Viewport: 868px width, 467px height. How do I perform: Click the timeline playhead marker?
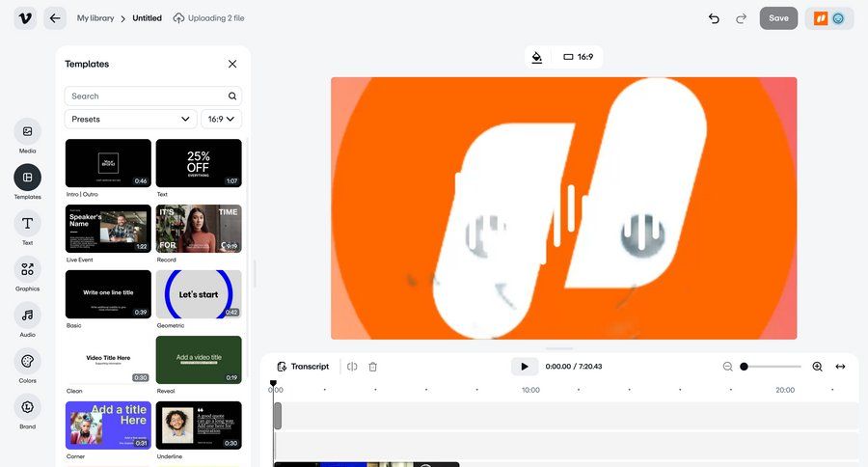pyautogui.click(x=273, y=383)
